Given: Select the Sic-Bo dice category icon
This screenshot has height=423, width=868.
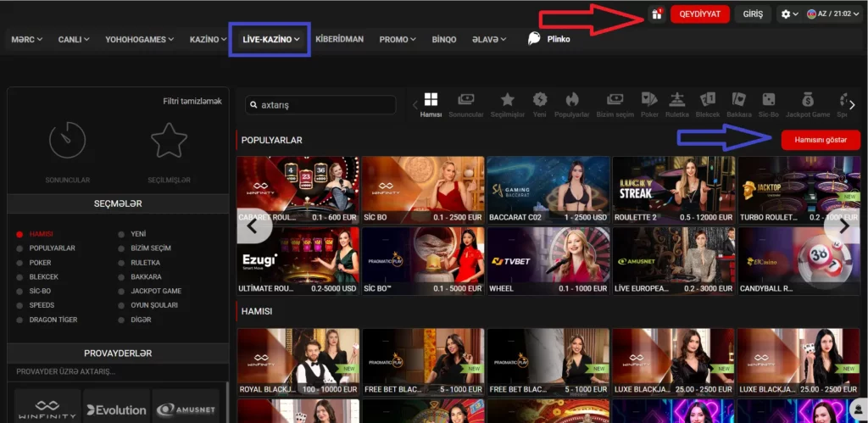Looking at the screenshot, I should 768,100.
